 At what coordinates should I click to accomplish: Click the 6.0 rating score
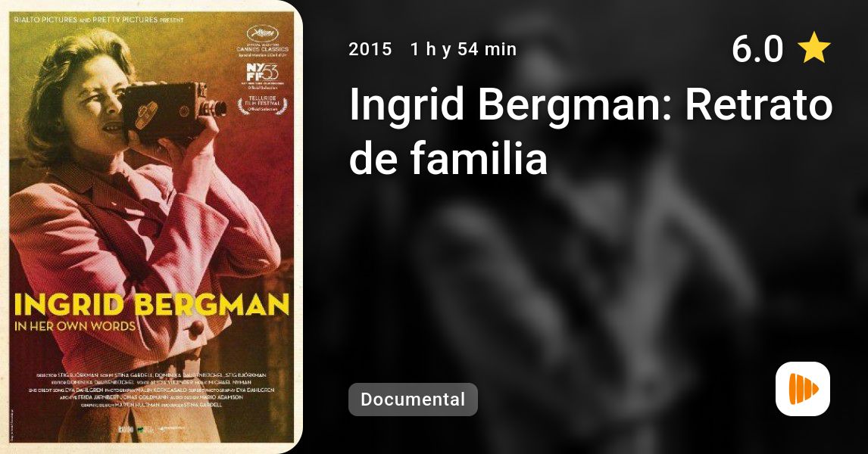(757, 48)
